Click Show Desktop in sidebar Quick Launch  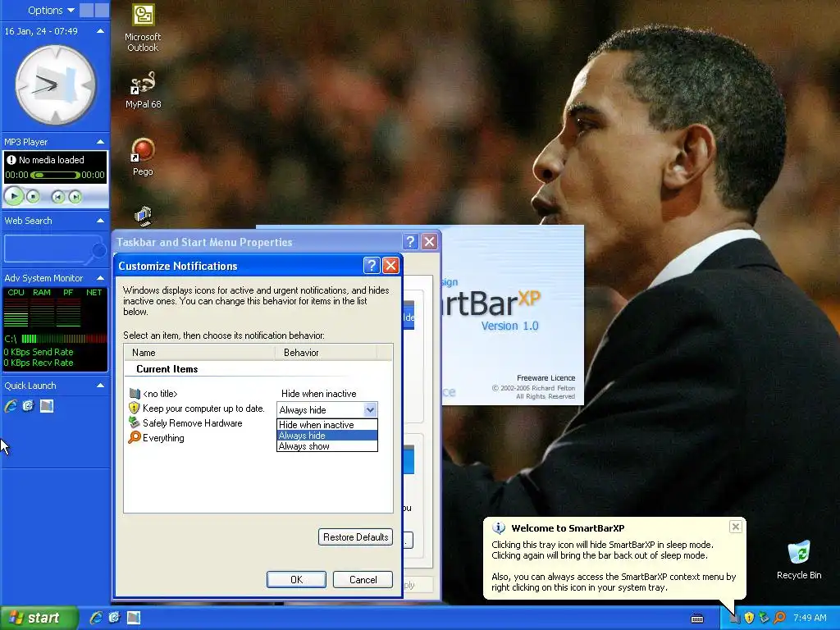(x=47, y=406)
